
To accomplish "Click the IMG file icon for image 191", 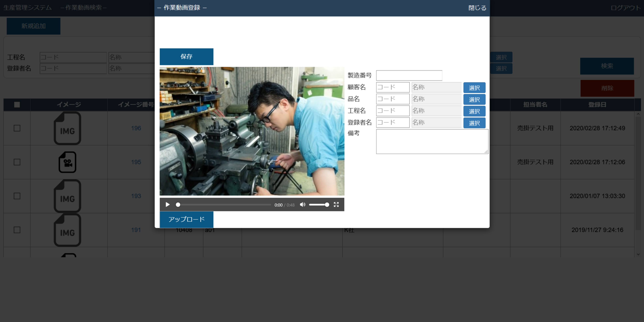I will (67, 230).
